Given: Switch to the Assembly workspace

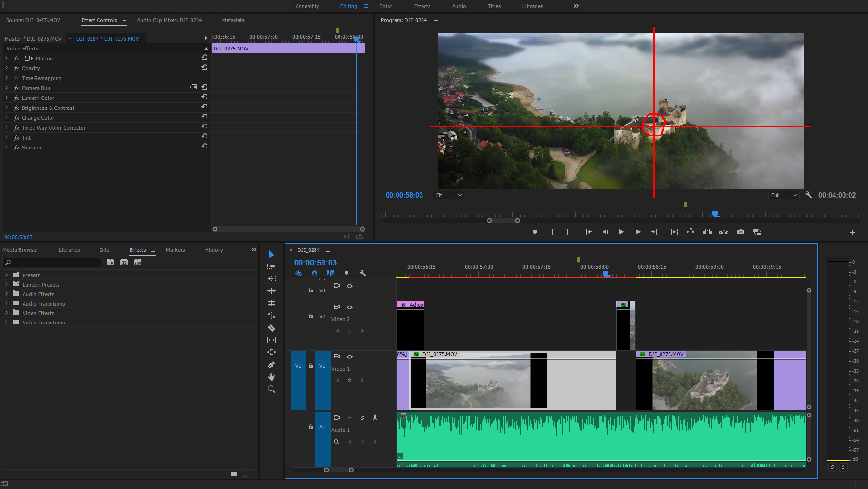Looking at the screenshot, I should 307,6.
